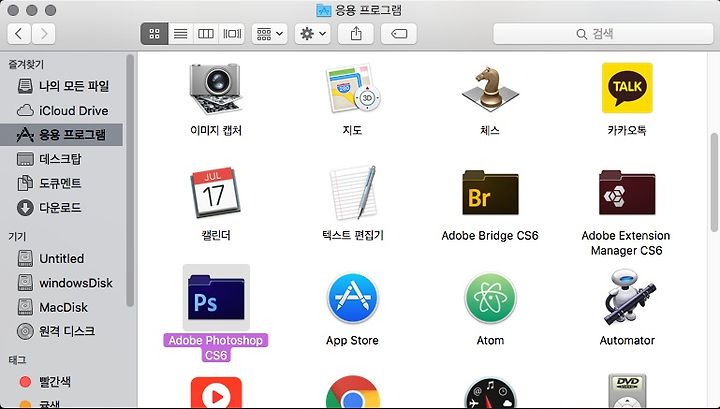Click the Devices (기기) sidebar header
Screen dimensions: 720x409
point(17,236)
